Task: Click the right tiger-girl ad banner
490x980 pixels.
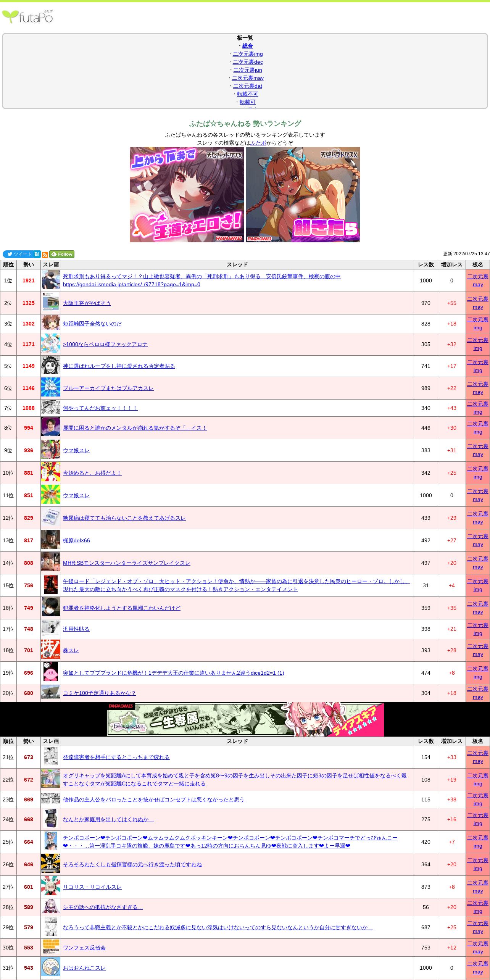Action: 303,195
